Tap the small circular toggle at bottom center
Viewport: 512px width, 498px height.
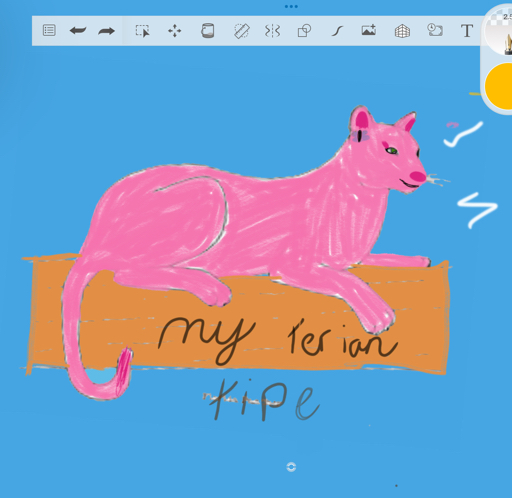tap(291, 467)
